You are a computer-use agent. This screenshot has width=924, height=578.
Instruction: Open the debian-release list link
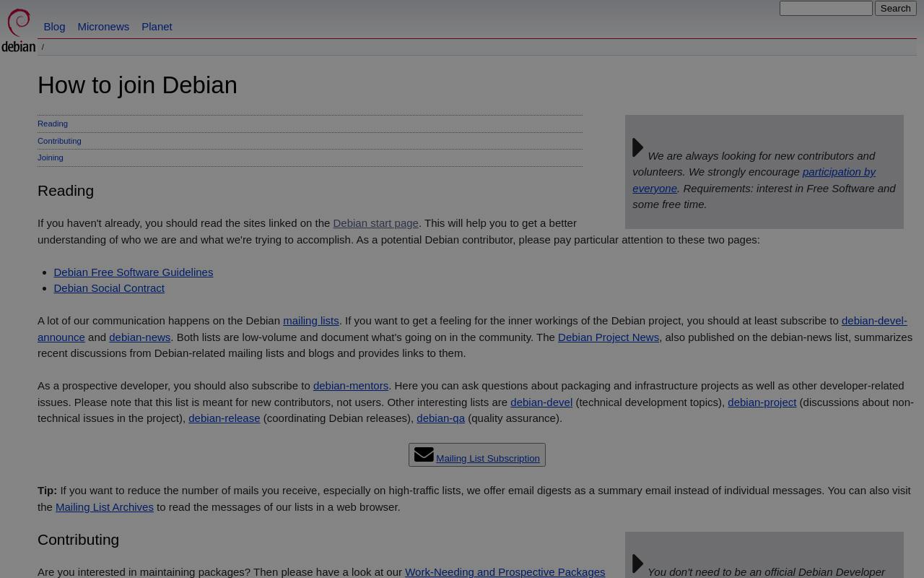[224, 418]
